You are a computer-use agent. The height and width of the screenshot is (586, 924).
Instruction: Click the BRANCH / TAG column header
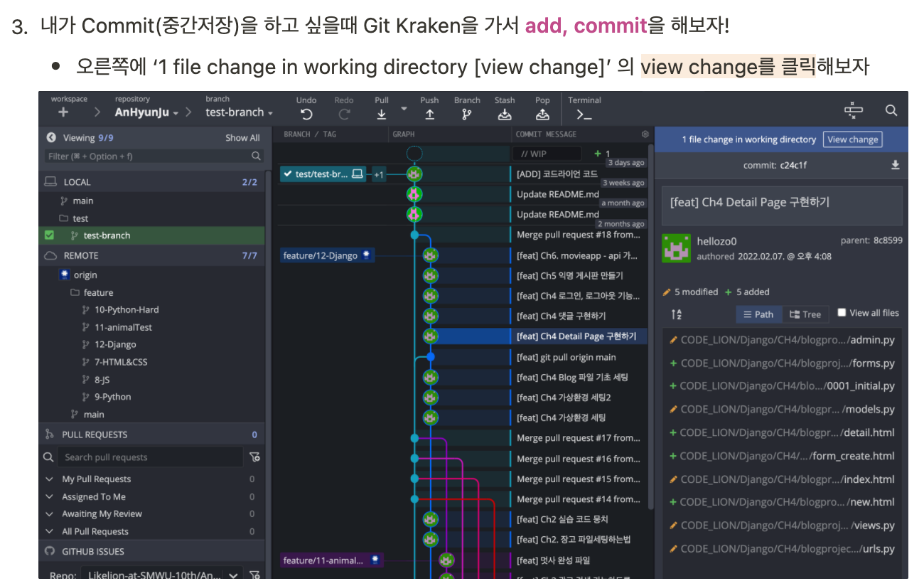310,134
